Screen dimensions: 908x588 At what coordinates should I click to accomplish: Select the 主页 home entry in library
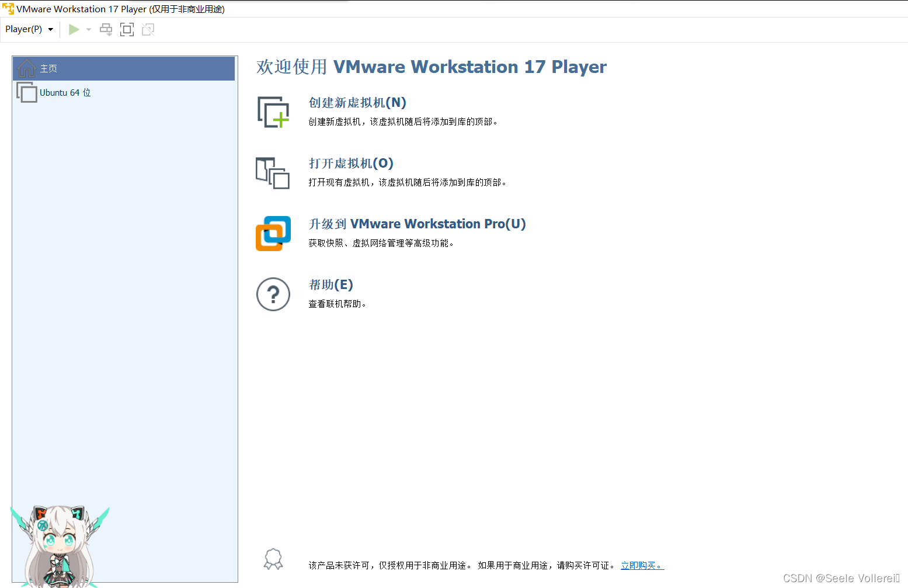pyautogui.click(x=123, y=68)
